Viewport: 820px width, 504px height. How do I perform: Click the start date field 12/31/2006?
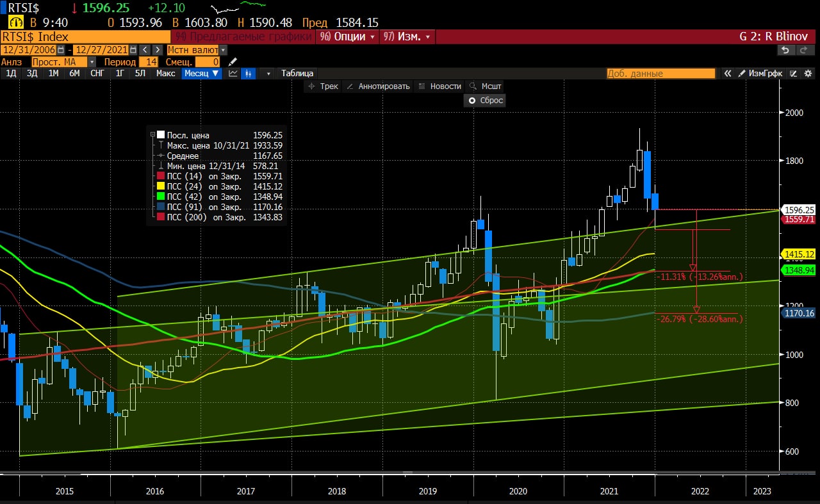pyautogui.click(x=29, y=49)
